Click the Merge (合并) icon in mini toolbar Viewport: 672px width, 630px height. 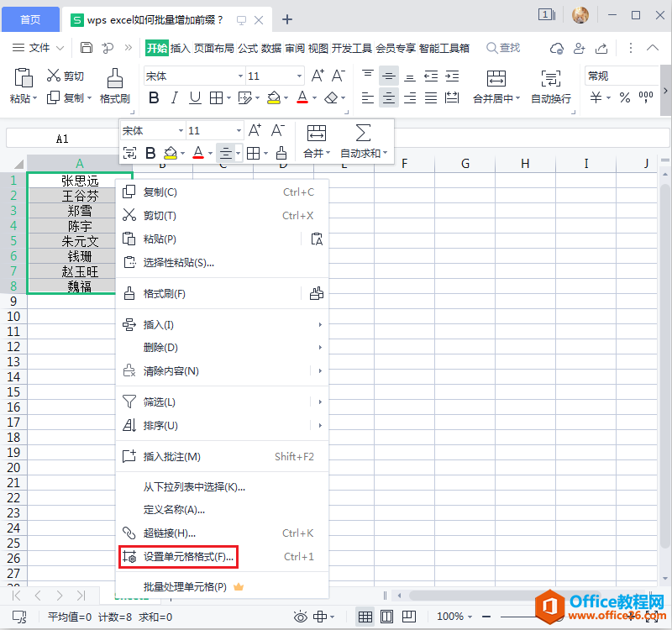click(316, 133)
